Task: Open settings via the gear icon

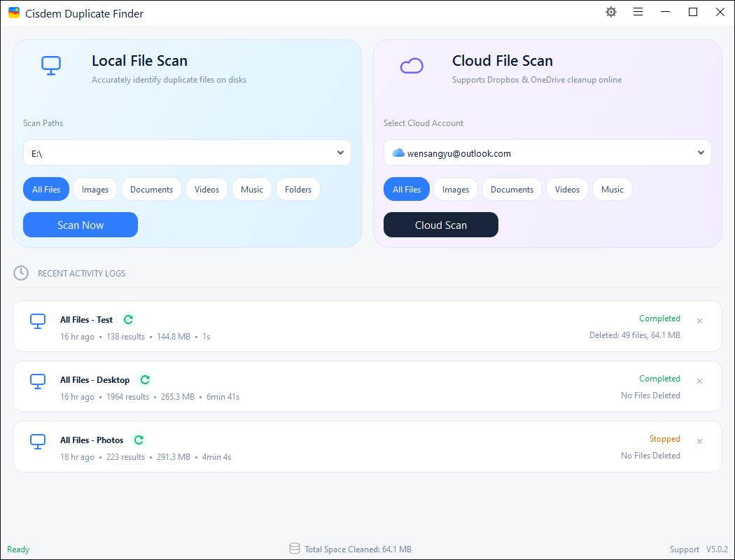Action: [611, 12]
